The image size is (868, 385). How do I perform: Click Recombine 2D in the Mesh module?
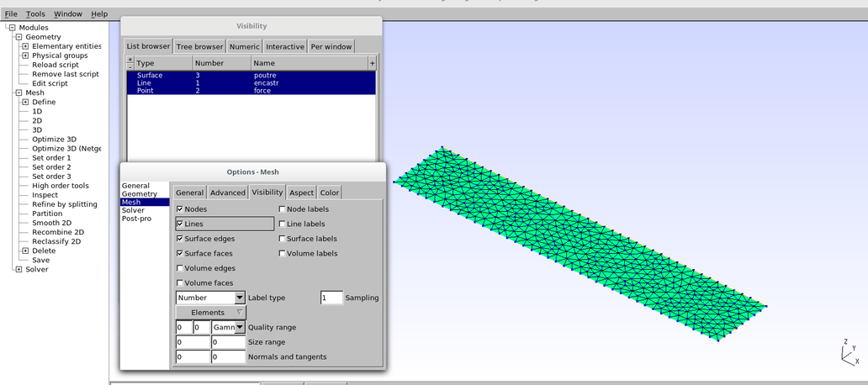click(57, 232)
